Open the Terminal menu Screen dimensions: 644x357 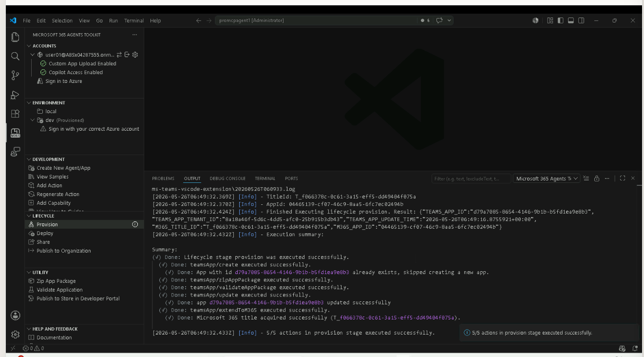134,20
